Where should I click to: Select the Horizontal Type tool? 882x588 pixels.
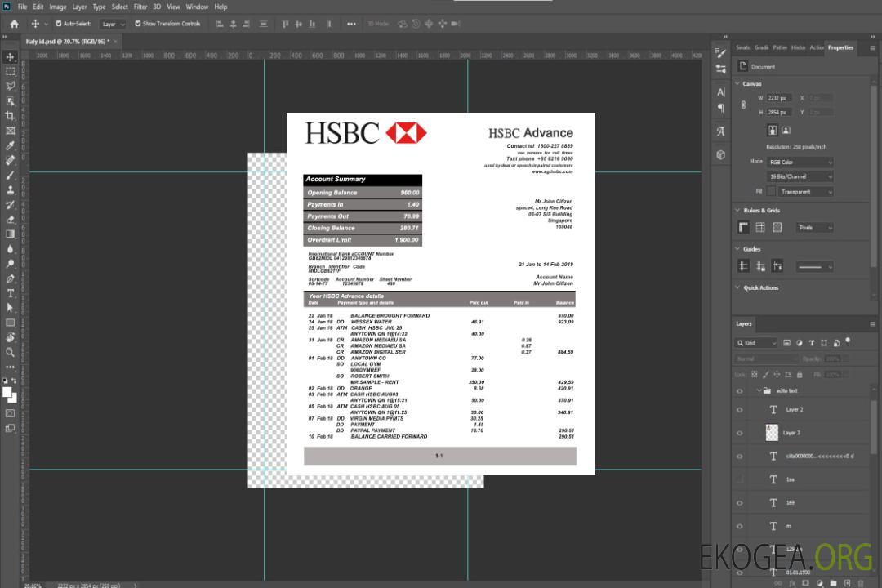coord(10,293)
